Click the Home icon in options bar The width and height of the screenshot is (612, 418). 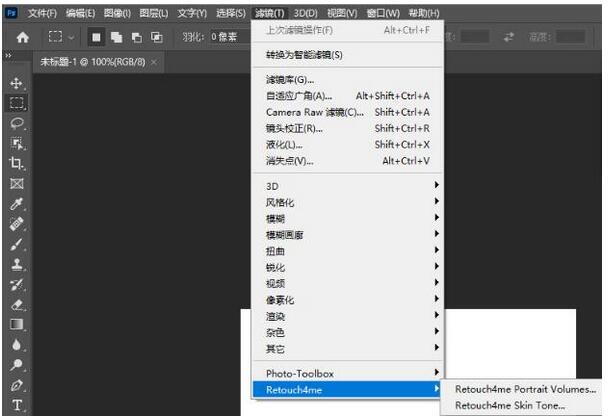coord(22,36)
